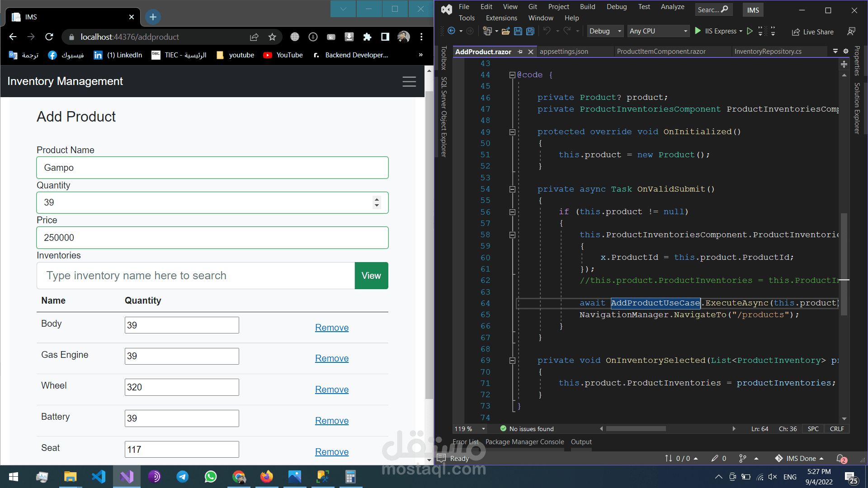The width and height of the screenshot is (868, 488).
Task: Toggle pin on AddProduct.razor tab
Action: (x=520, y=52)
